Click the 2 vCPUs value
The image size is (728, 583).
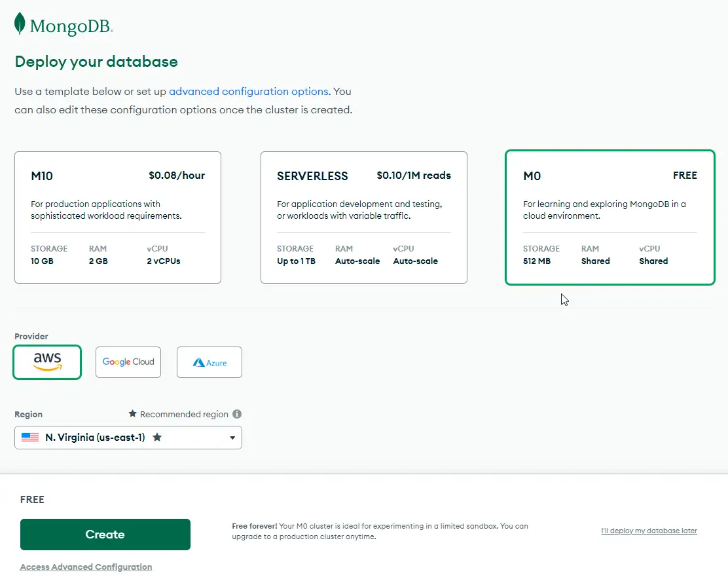click(x=164, y=261)
